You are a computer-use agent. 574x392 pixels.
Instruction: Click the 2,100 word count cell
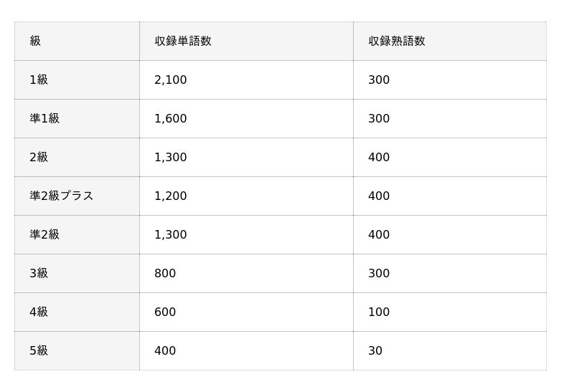coord(171,80)
